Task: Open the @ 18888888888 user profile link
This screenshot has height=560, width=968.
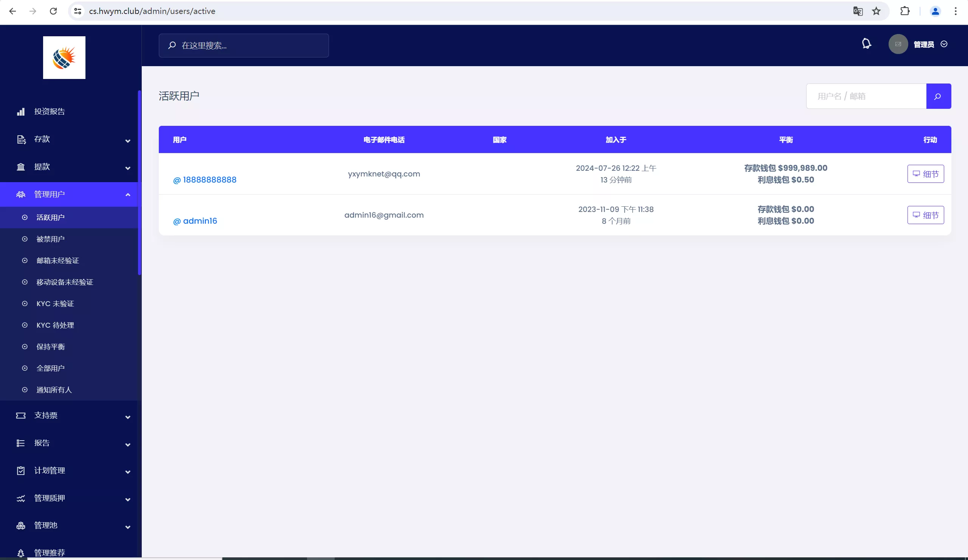Action: pyautogui.click(x=205, y=179)
